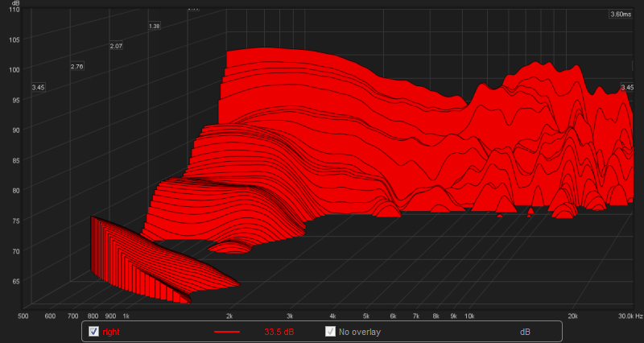Click the 80 value on the dB axis
Screen dimensions: 644x343
pos(15,190)
